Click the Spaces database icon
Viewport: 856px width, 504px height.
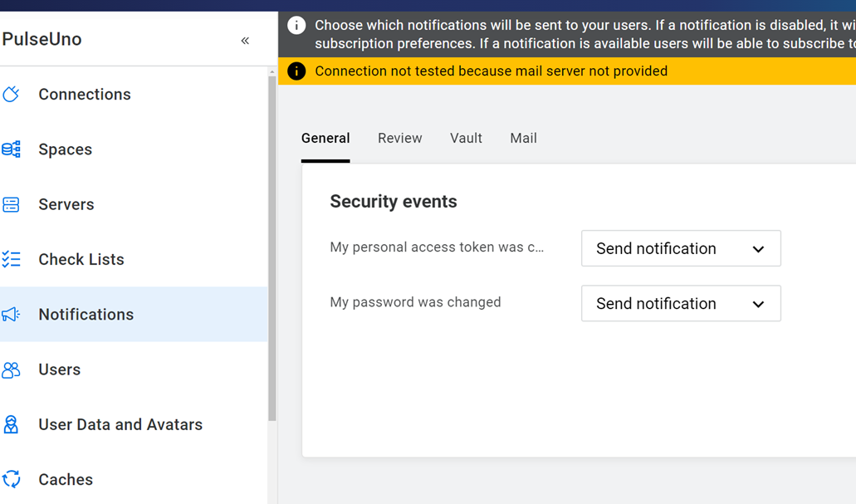pyautogui.click(x=11, y=149)
